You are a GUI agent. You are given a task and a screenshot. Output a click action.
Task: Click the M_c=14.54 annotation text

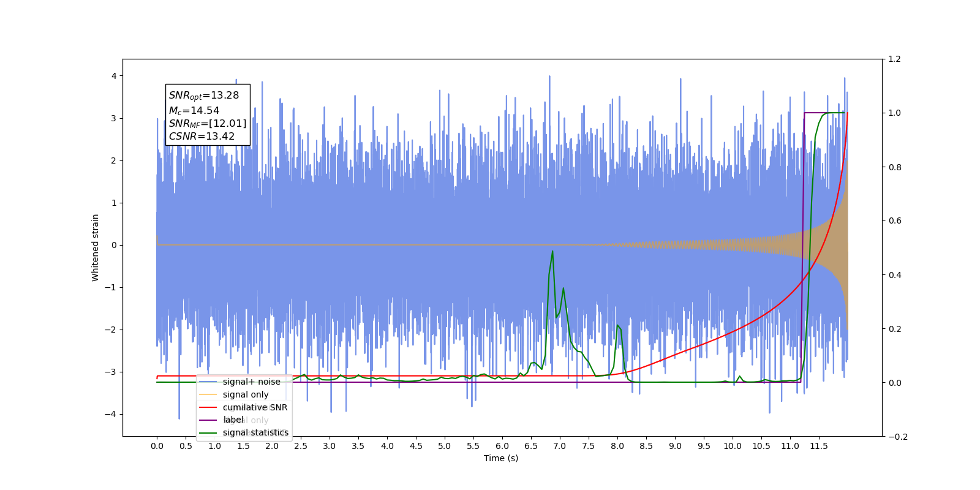pos(194,110)
